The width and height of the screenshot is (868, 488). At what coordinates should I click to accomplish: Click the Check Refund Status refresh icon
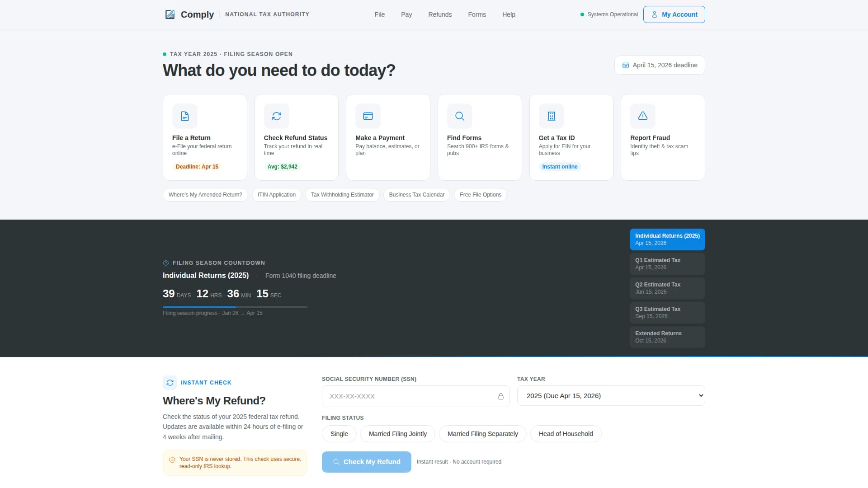click(x=277, y=116)
